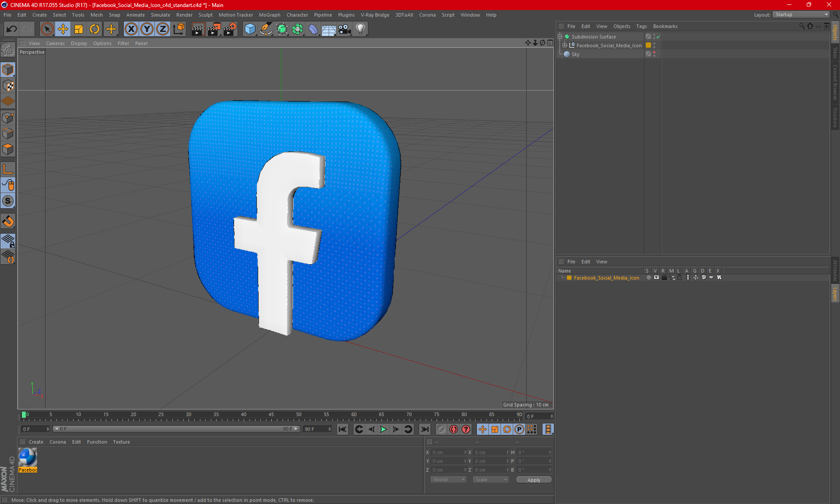Screen dimensions: 840x504
Task: Add a Camera object
Action: click(x=344, y=29)
